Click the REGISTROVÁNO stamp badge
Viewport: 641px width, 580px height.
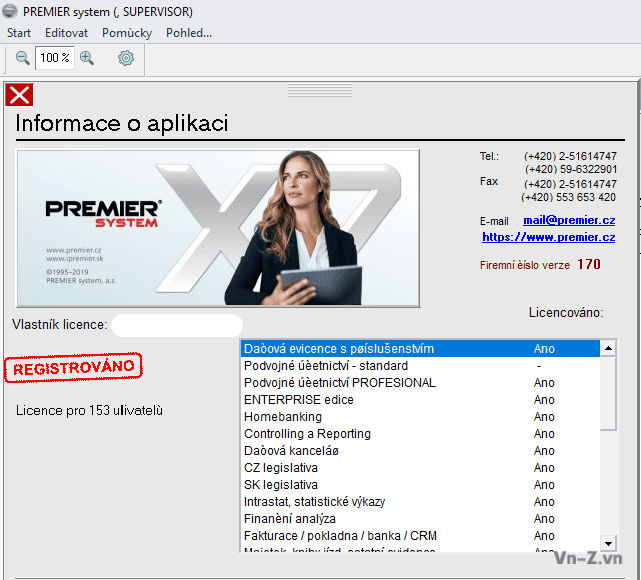pos(74,368)
